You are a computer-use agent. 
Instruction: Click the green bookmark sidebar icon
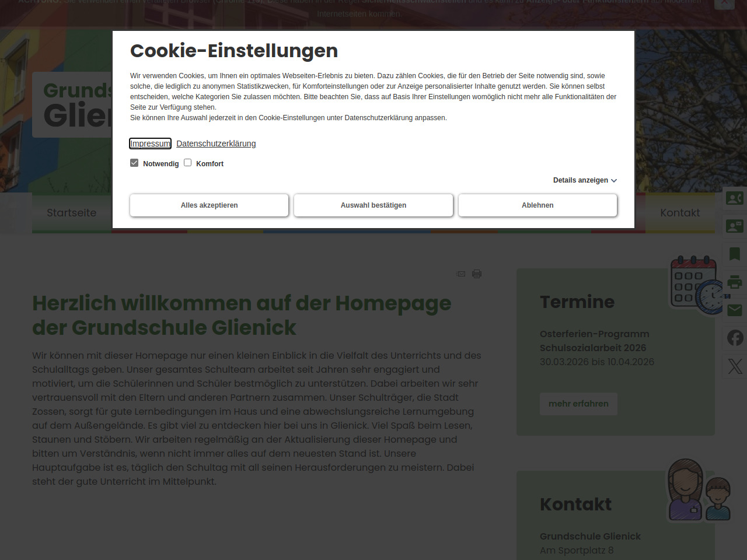pos(734,254)
